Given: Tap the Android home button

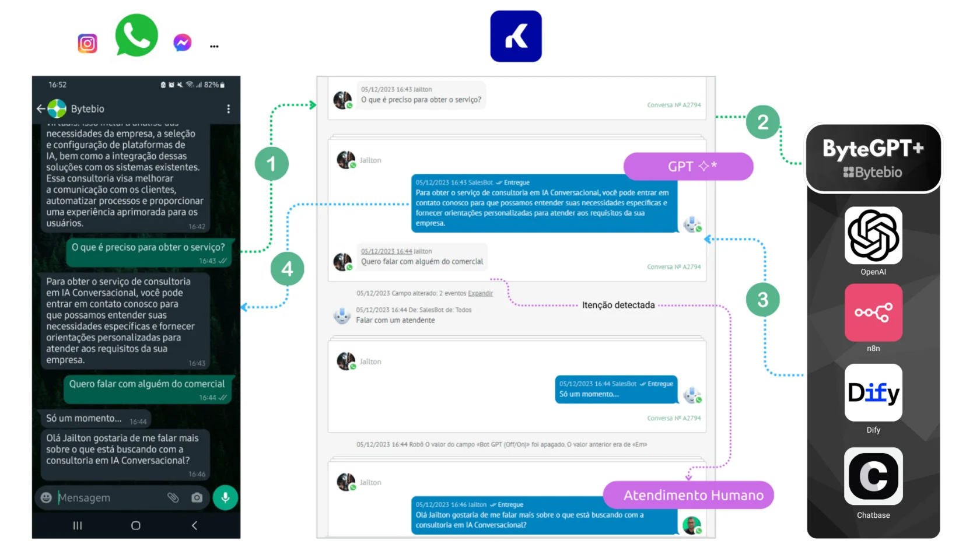Looking at the screenshot, I should [x=136, y=525].
